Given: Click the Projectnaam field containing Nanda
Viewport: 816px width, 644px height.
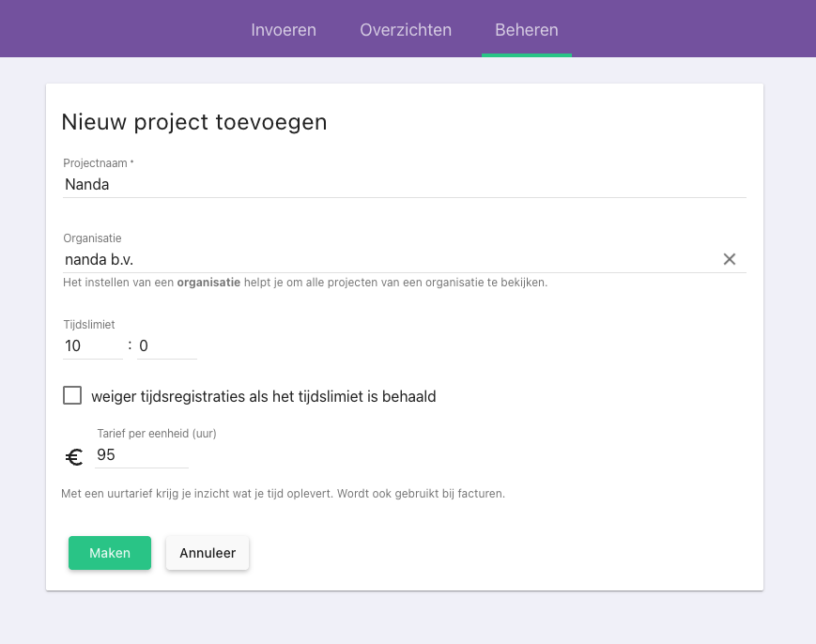Looking at the screenshot, I should point(282,184).
